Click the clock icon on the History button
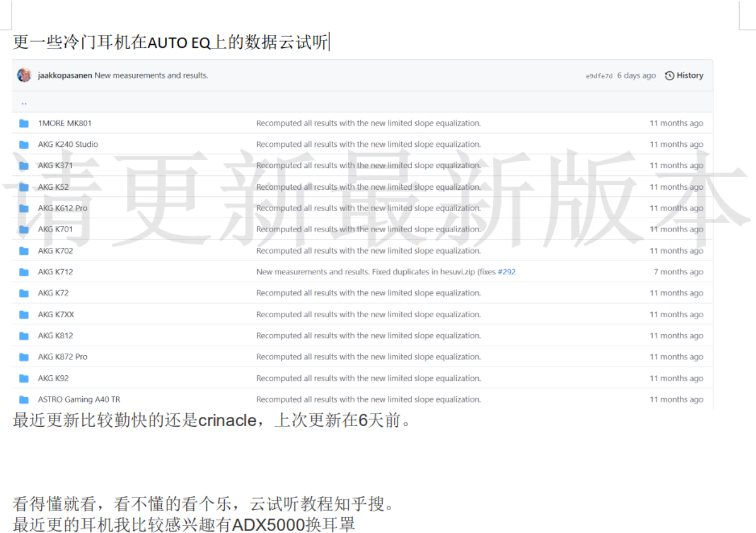The image size is (756, 533). click(x=670, y=76)
